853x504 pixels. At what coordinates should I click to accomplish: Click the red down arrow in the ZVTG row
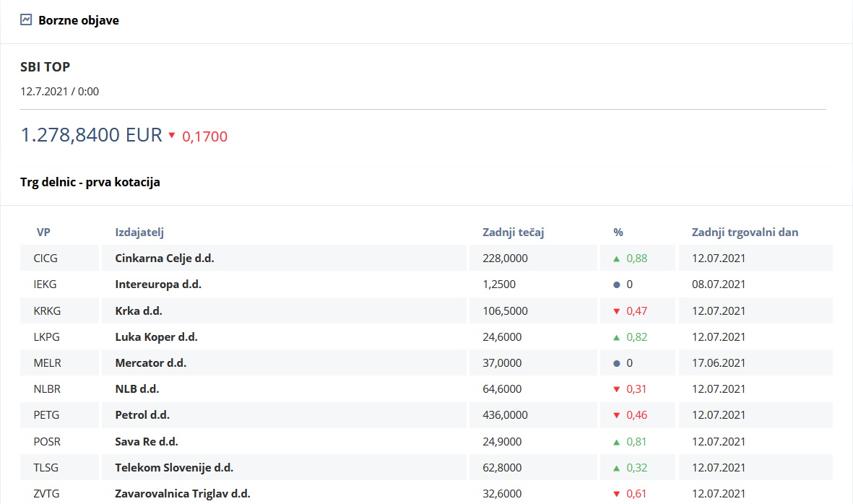tap(616, 494)
